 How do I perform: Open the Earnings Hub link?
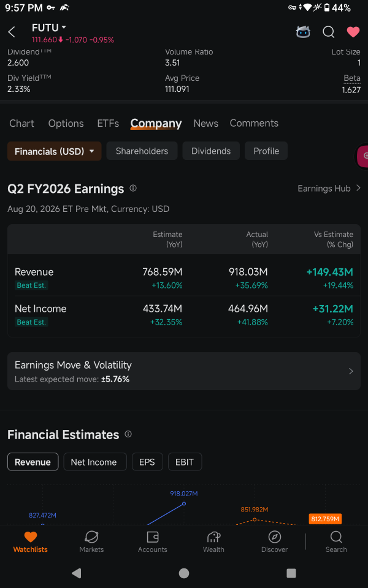tap(329, 188)
